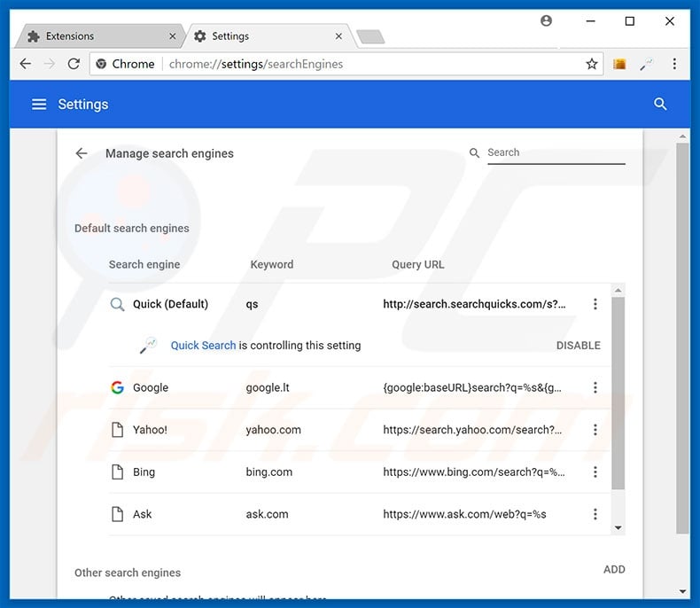
Task: Bookmark this page with the star icon
Action: coord(592,64)
